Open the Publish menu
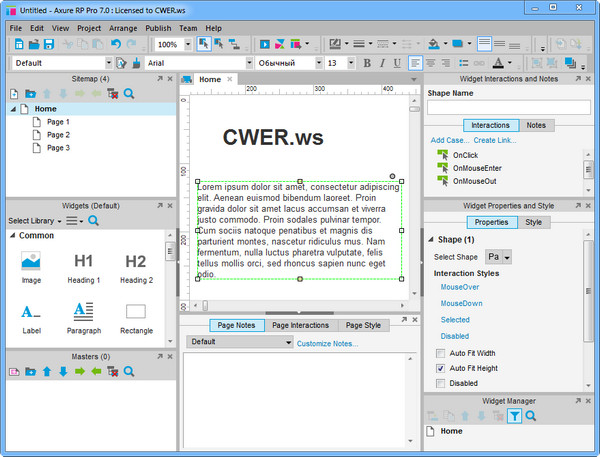 point(158,28)
